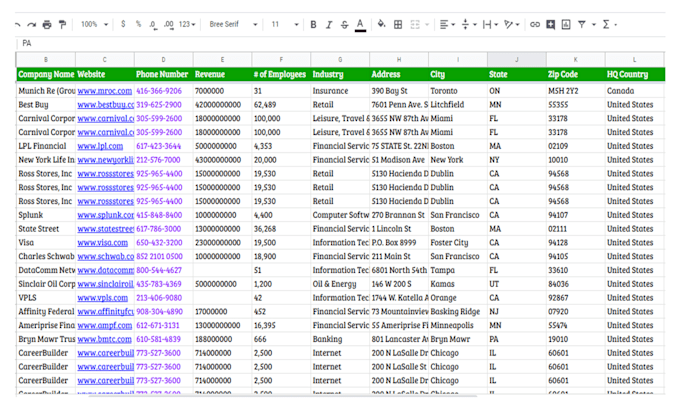Toggle bold formatting
The width and height of the screenshot is (680, 408).
pyautogui.click(x=313, y=25)
